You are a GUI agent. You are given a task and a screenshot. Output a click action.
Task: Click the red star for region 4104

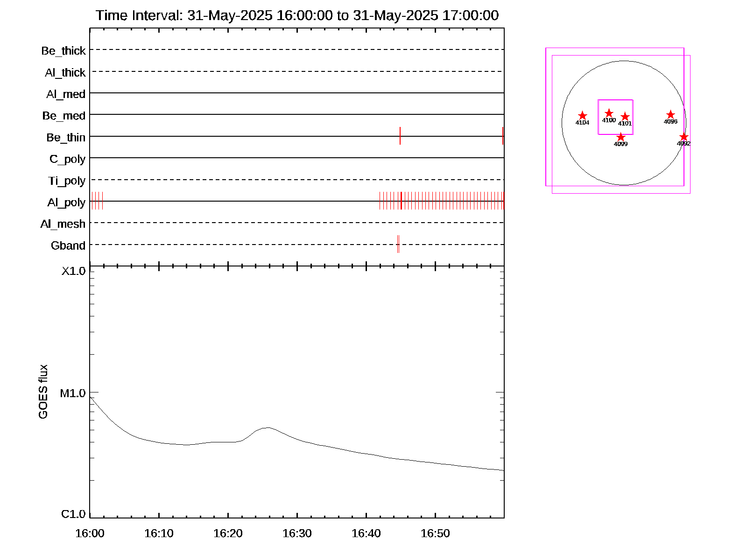point(582,116)
